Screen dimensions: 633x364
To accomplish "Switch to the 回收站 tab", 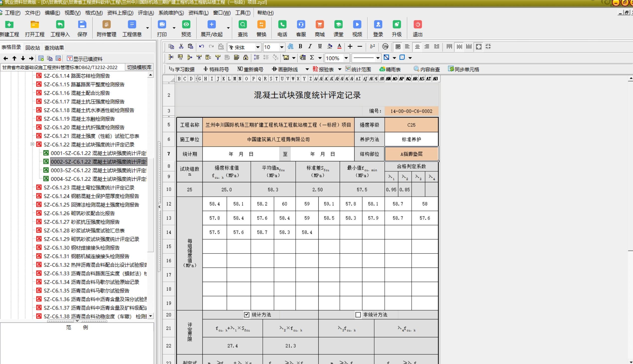I will click(x=33, y=48).
